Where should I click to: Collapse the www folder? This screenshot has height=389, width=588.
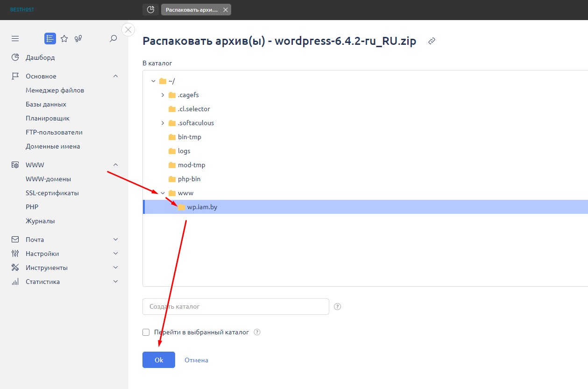(x=163, y=193)
